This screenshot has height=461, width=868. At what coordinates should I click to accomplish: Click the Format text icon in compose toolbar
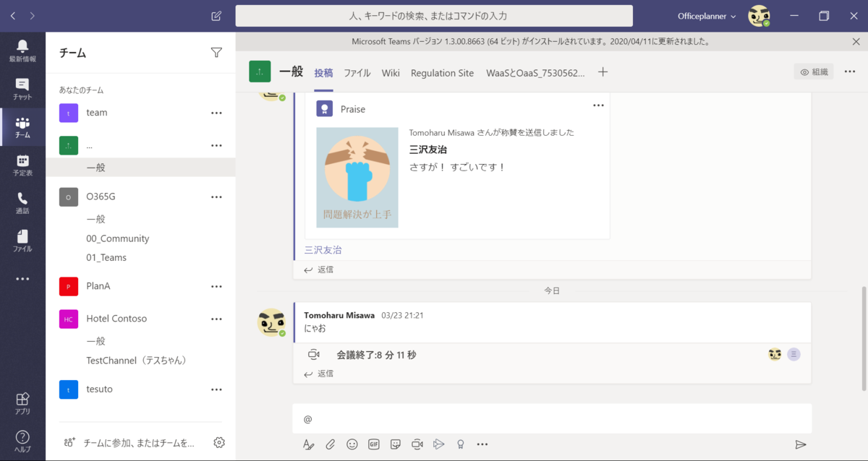pyautogui.click(x=308, y=444)
